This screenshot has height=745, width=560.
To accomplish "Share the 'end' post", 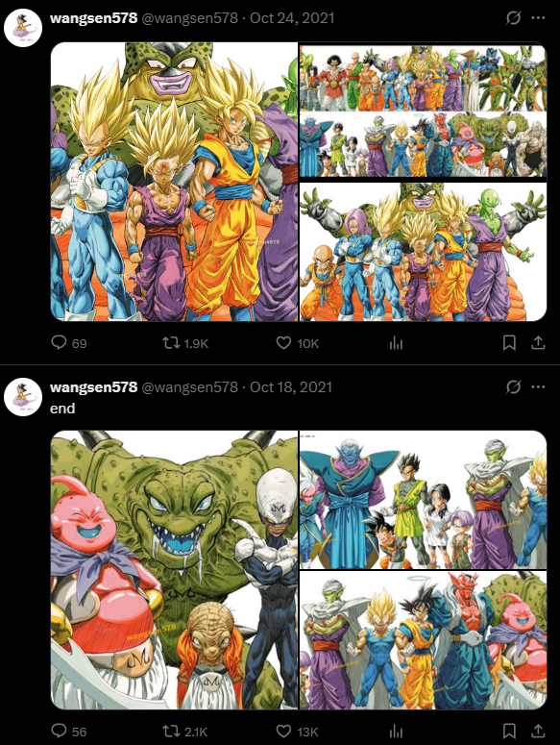I will click(538, 731).
